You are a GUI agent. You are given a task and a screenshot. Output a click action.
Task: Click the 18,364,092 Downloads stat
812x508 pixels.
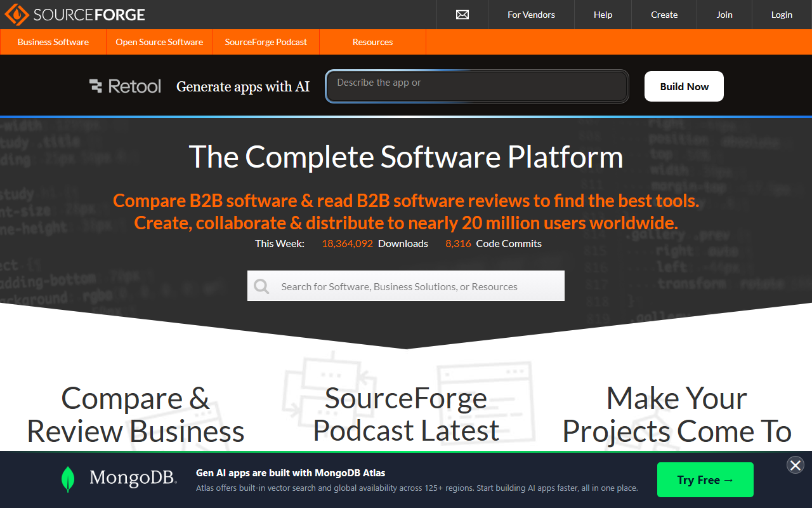point(375,244)
